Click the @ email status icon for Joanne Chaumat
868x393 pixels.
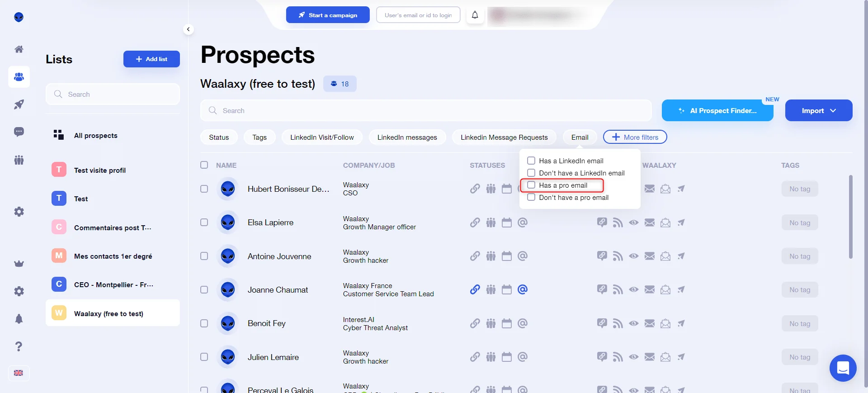click(x=522, y=289)
